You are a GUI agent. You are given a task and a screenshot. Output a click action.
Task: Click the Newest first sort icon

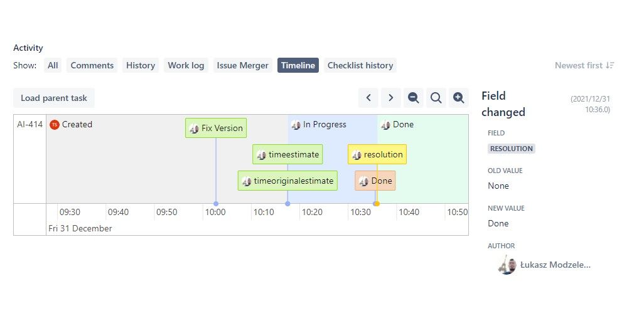[x=610, y=65]
